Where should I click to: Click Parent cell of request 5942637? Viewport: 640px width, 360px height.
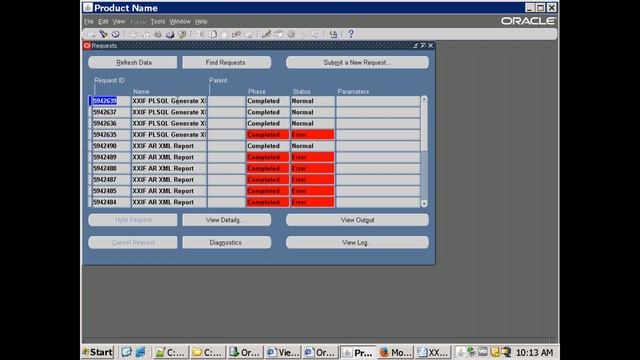pyautogui.click(x=227, y=112)
